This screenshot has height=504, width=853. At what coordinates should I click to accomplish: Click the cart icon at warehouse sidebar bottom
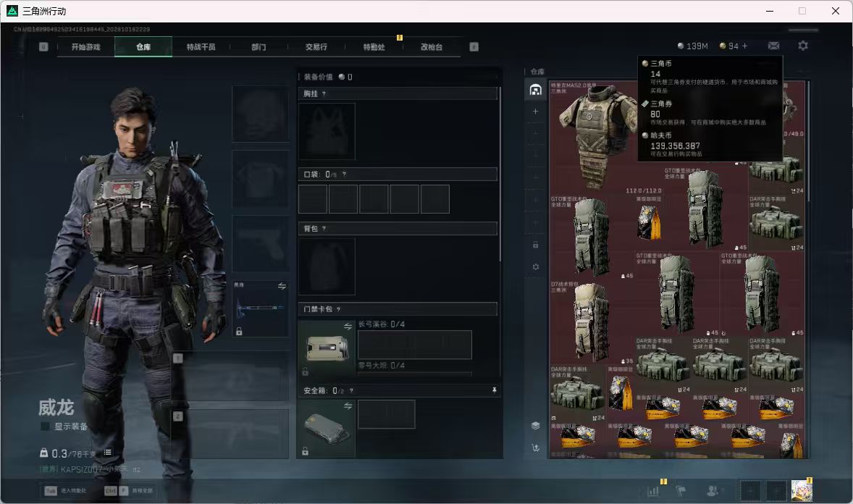coord(535,448)
